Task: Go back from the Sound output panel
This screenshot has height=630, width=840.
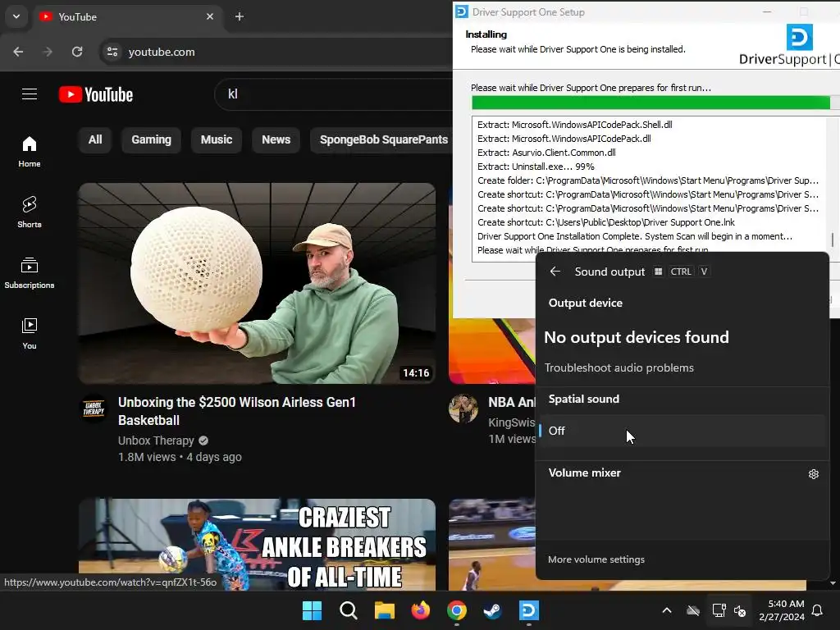Action: tap(555, 272)
